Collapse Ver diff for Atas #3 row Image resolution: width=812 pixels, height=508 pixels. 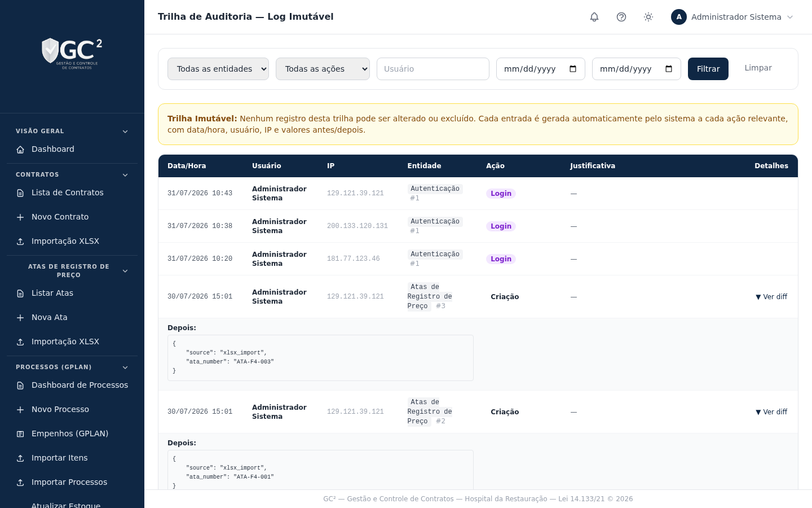[x=771, y=297]
